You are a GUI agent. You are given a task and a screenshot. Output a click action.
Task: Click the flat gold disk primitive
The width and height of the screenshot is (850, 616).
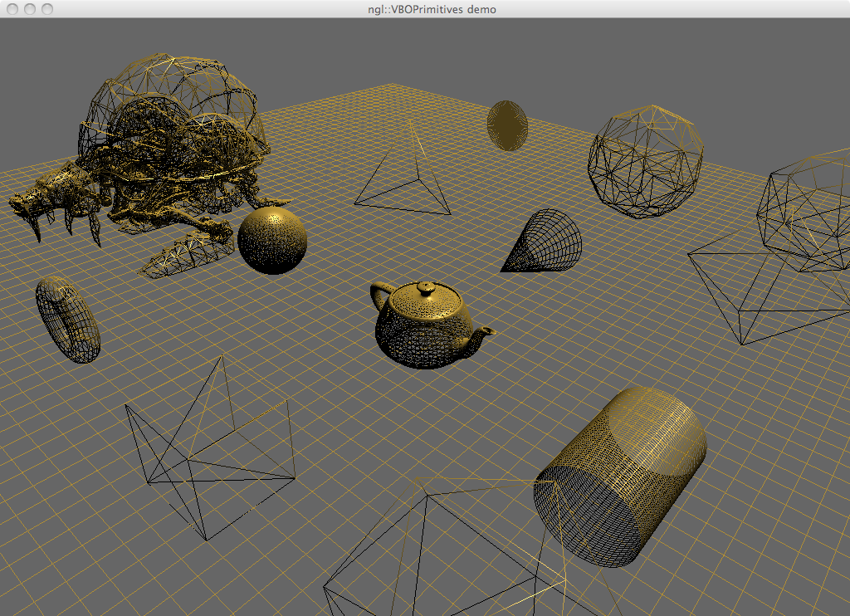[507, 125]
